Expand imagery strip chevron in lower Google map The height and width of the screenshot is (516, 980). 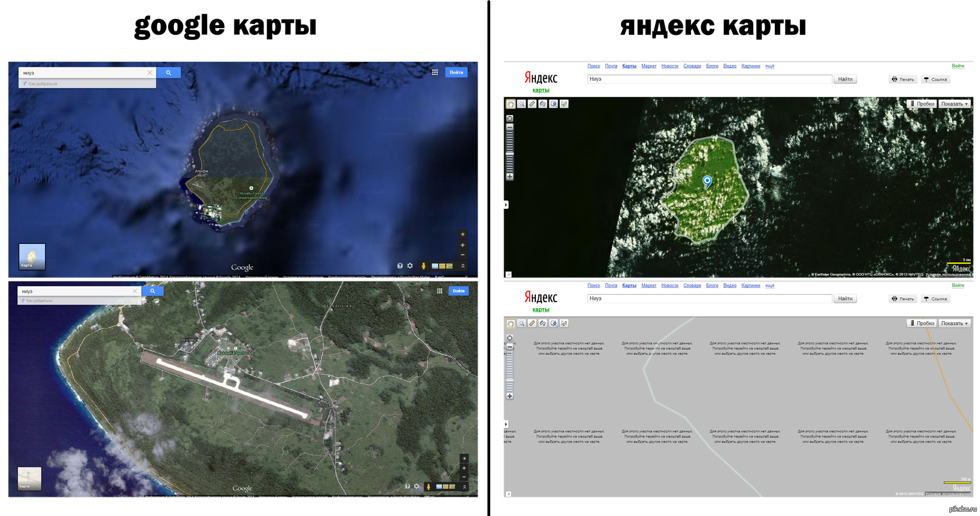point(464,487)
